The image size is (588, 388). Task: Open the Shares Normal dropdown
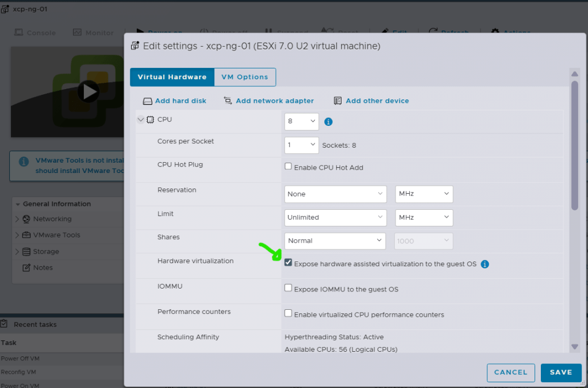pos(336,241)
